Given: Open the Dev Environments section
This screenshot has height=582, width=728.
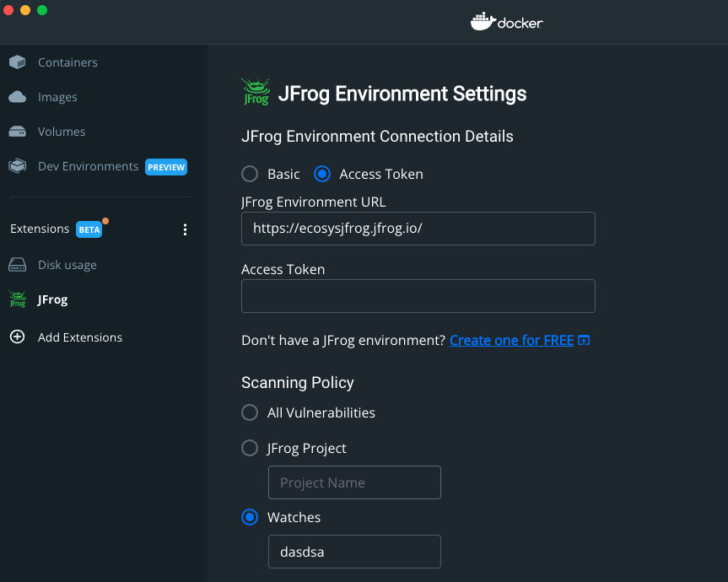Looking at the screenshot, I should point(88,166).
